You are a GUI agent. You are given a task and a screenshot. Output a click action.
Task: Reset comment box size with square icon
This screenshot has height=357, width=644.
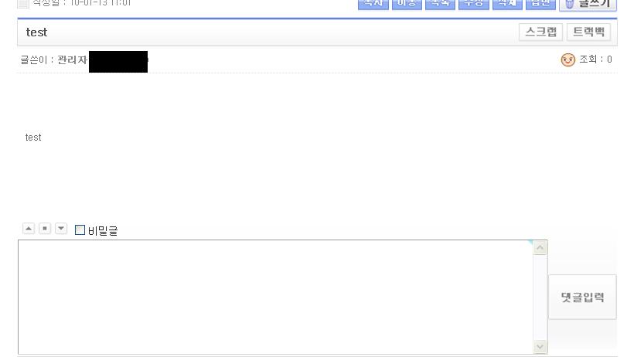[45, 229]
